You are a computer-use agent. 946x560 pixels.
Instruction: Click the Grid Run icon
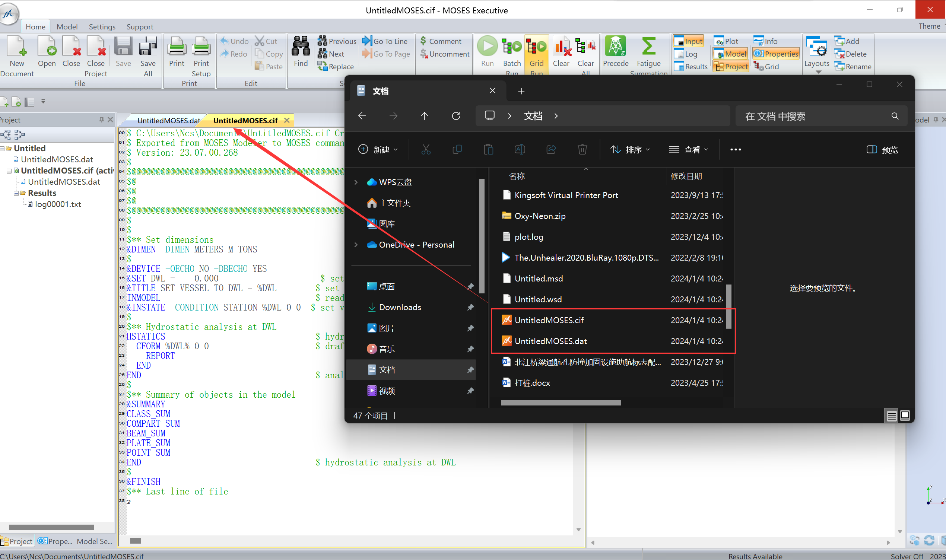tap(536, 47)
